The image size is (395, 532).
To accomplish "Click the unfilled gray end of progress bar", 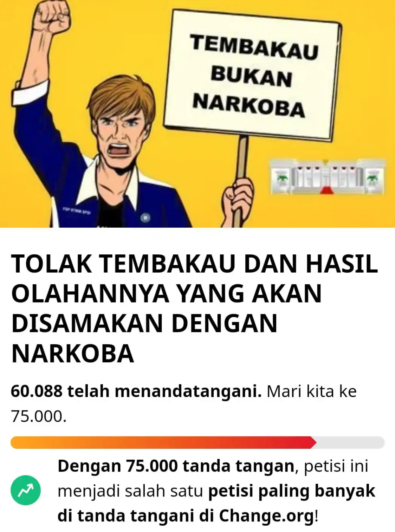I will coord(350,442).
